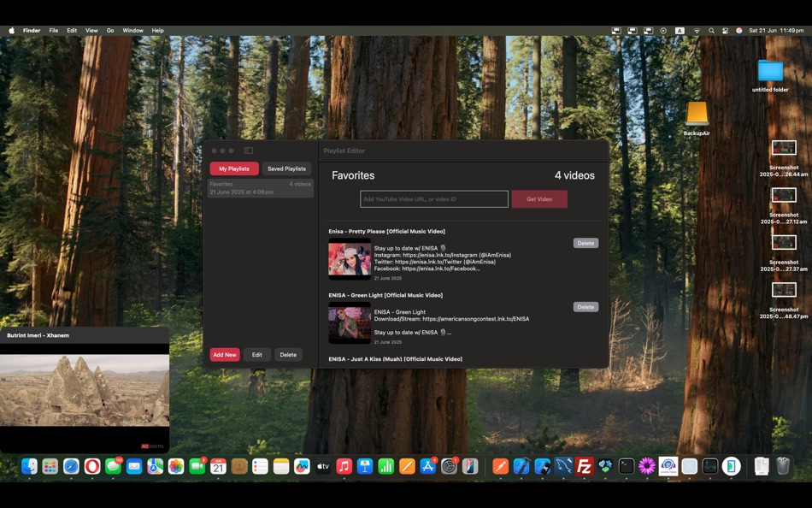This screenshot has height=508, width=812.
Task: Open Apple Music from the Dock
Action: click(x=343, y=466)
